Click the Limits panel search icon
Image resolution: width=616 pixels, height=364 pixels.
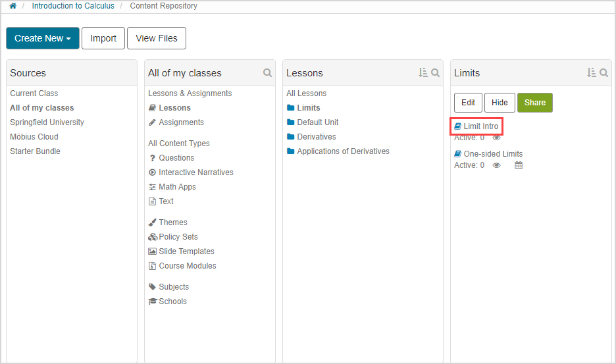point(603,73)
